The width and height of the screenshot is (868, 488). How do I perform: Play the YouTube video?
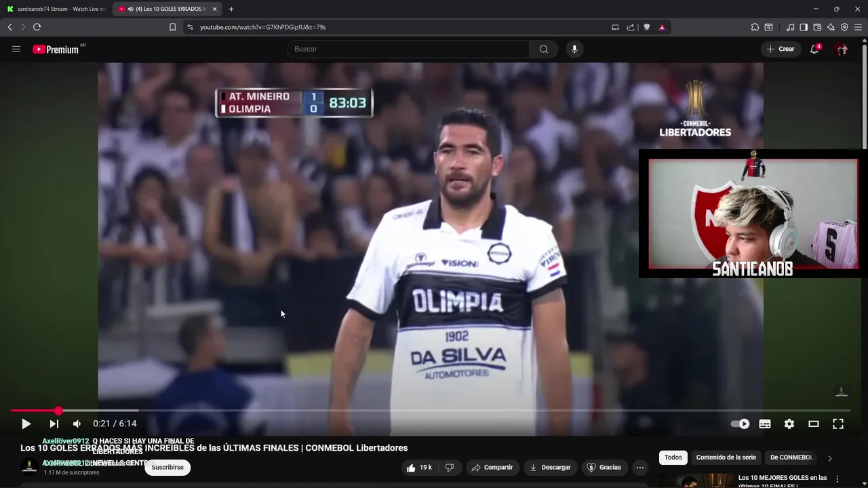(26, 424)
